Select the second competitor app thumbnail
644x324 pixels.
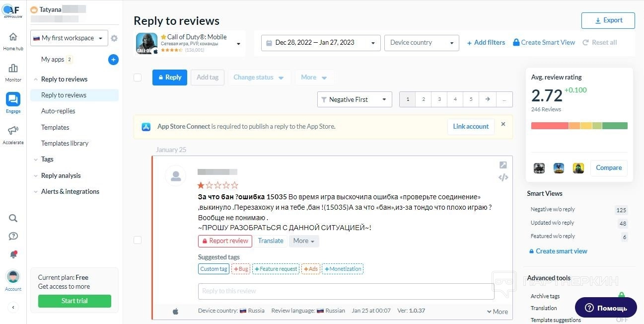(559, 168)
